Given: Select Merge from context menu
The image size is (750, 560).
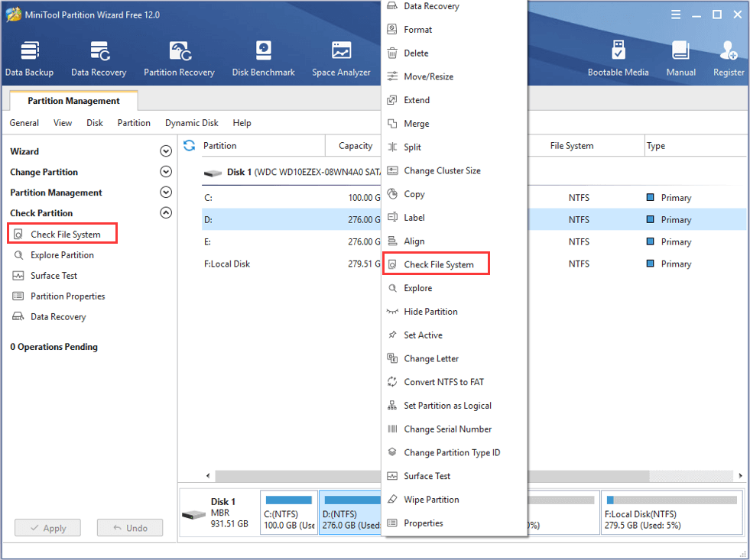Looking at the screenshot, I should click(x=454, y=123).
